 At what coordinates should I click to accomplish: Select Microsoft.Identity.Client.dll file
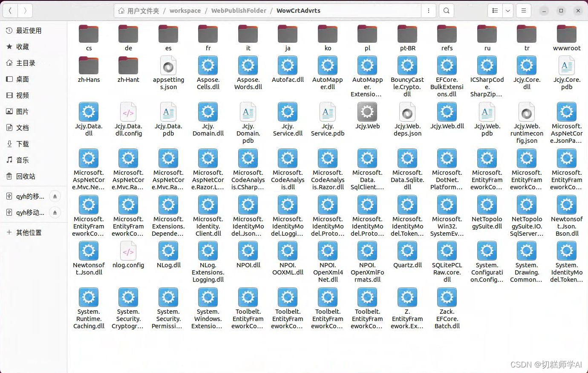(208, 216)
